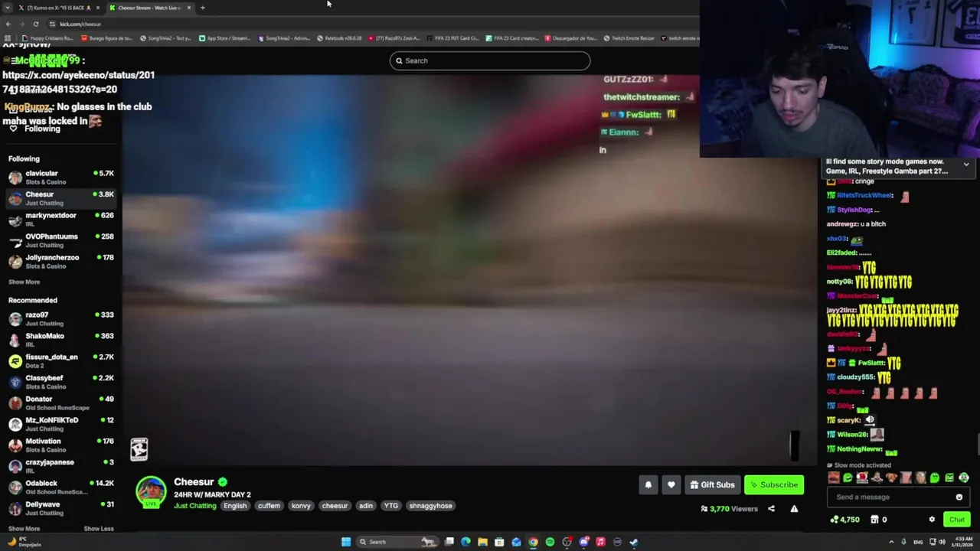Click the konvy stream tag

point(301,506)
